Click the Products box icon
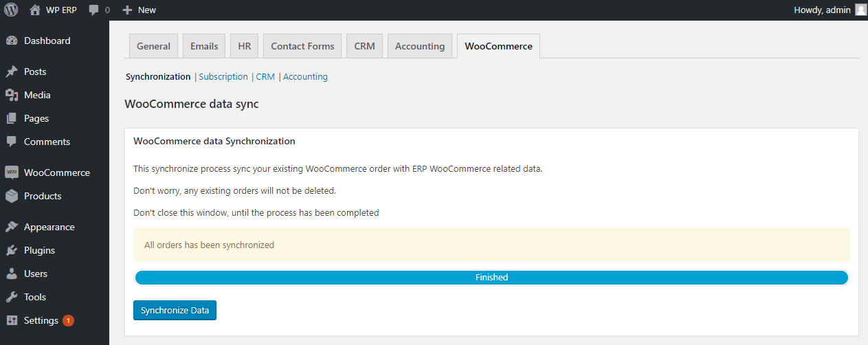This screenshot has height=345, width=868. click(x=12, y=196)
